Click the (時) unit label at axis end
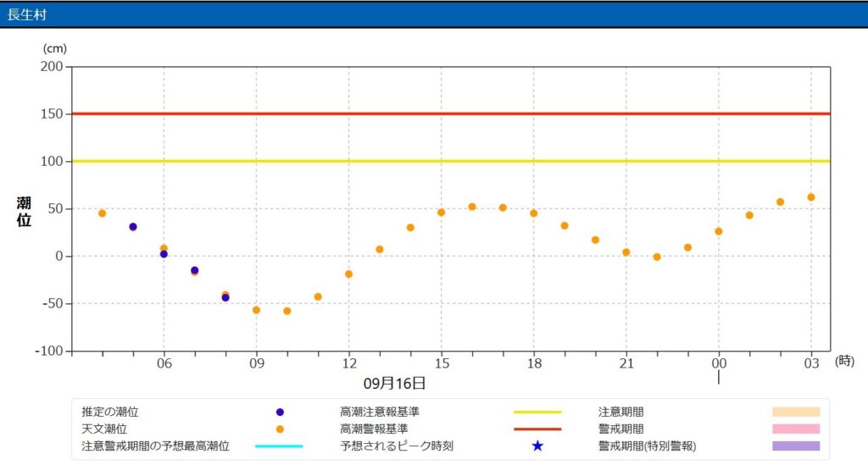 tap(845, 361)
